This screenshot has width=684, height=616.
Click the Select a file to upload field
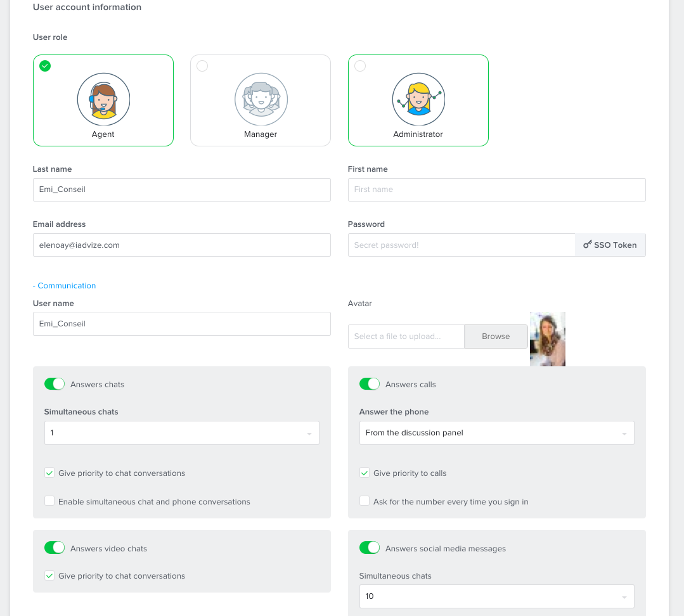pyautogui.click(x=406, y=337)
